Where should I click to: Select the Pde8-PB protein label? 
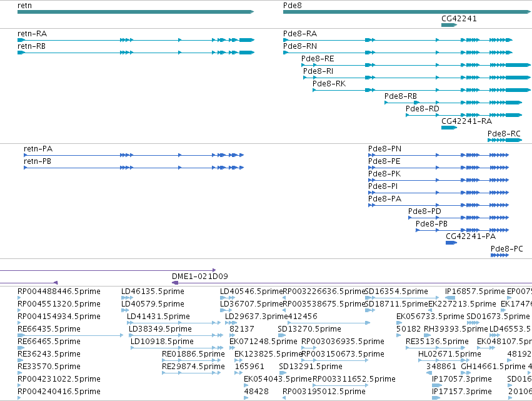click(431, 224)
